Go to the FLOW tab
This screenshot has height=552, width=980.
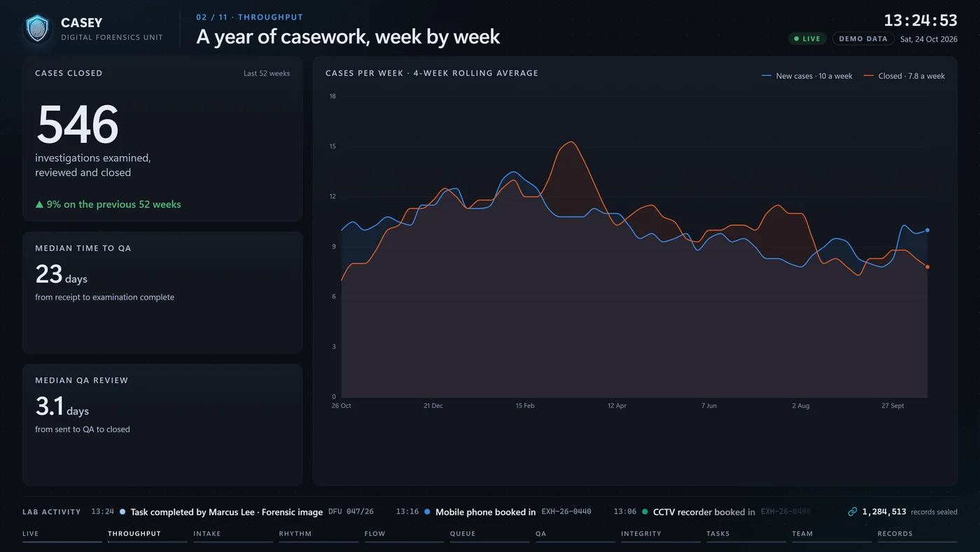[404, 534]
